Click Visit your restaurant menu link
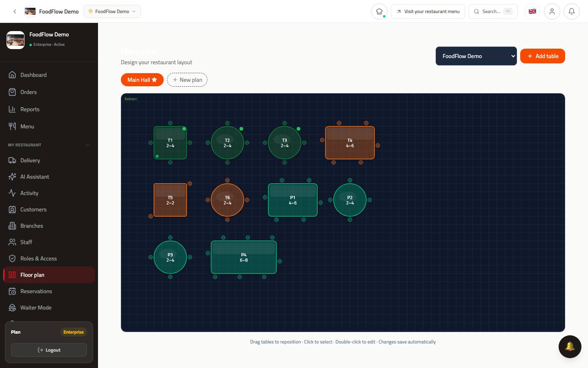Image resolution: width=588 pixels, height=368 pixels. point(428,11)
